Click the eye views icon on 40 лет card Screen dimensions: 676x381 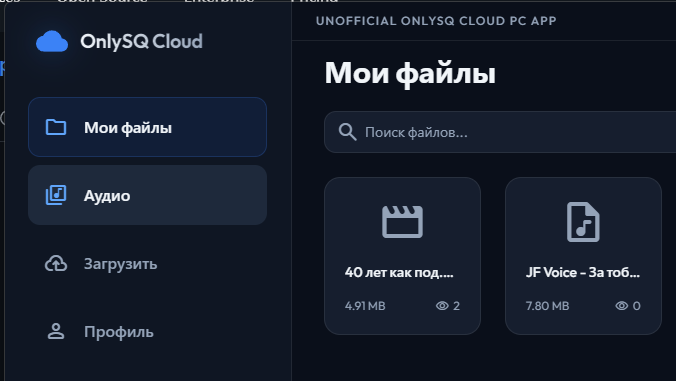click(442, 306)
